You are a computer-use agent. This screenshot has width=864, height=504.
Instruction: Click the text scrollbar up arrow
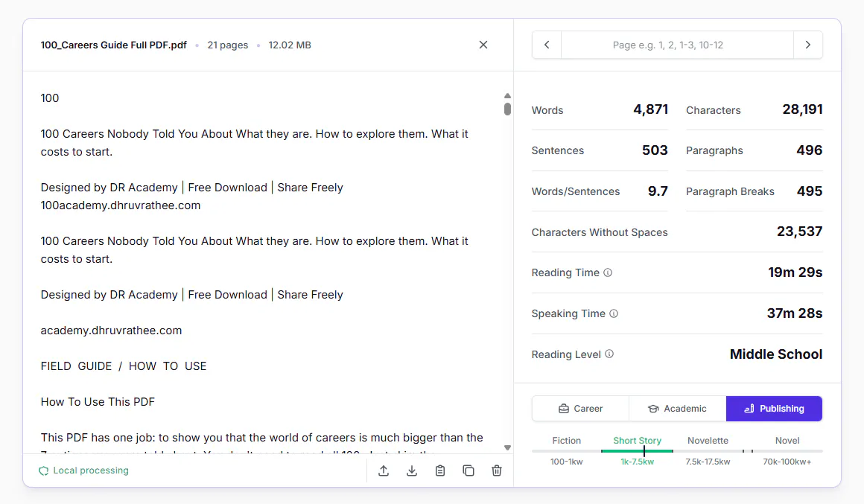pos(507,96)
